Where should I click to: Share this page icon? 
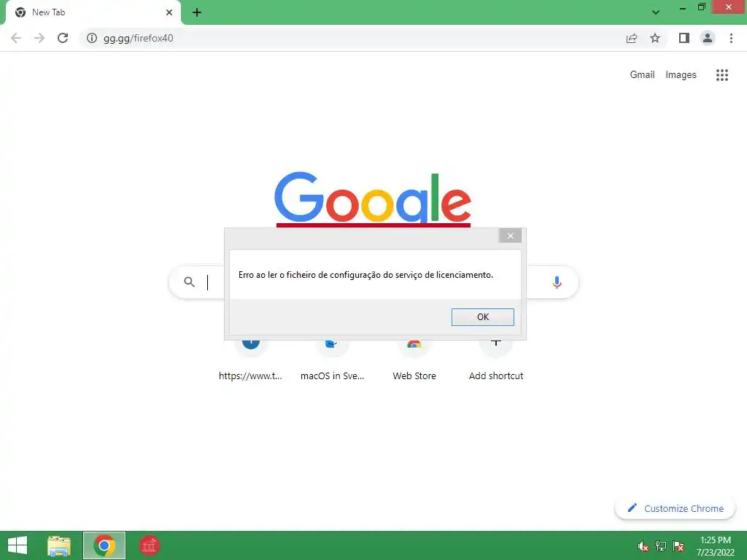tap(632, 38)
